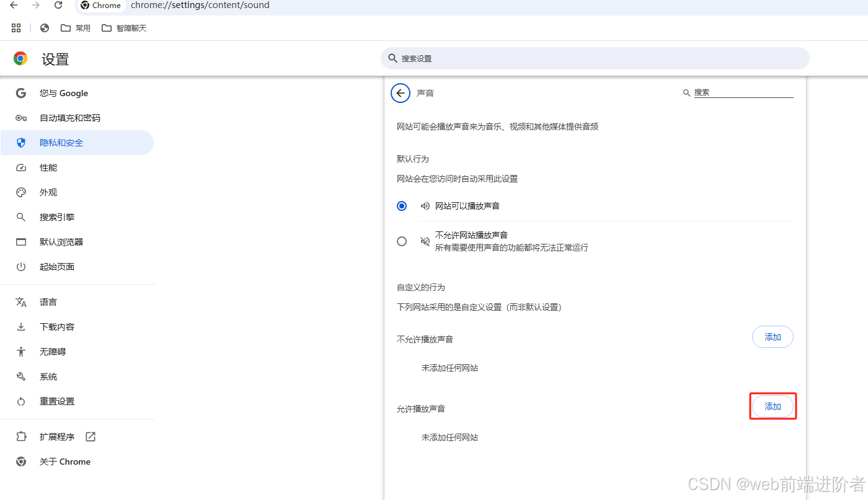The height and width of the screenshot is (500, 868).
Task: Click the shield icon beside 隐私和安全
Action: (x=20, y=142)
